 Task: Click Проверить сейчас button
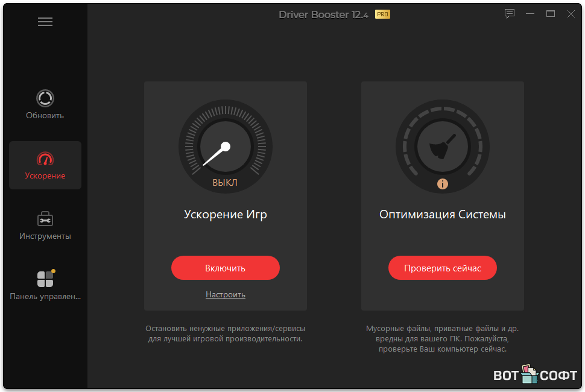point(443,268)
